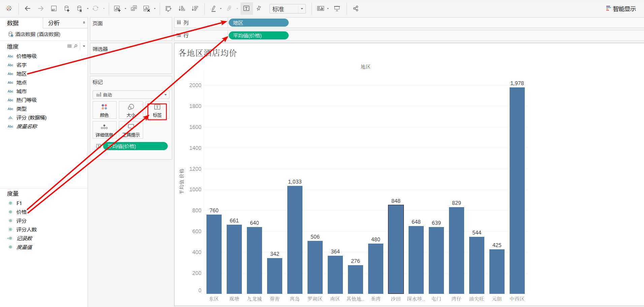Click the 平均值(价格) pill in Marks card
644x307 pixels.
135,146
